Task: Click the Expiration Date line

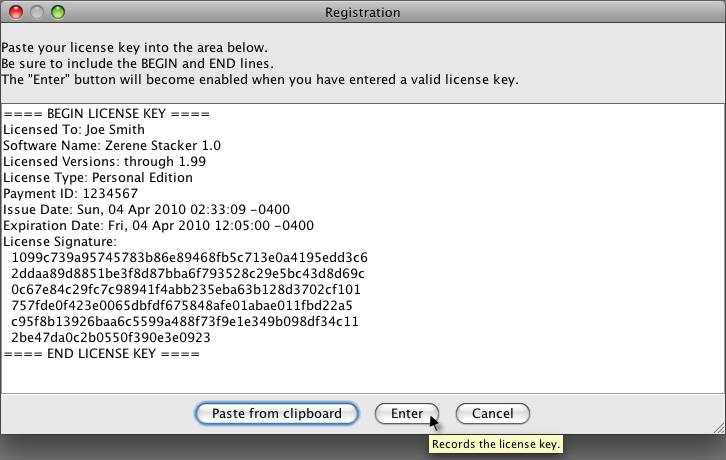Action: pos(158,226)
